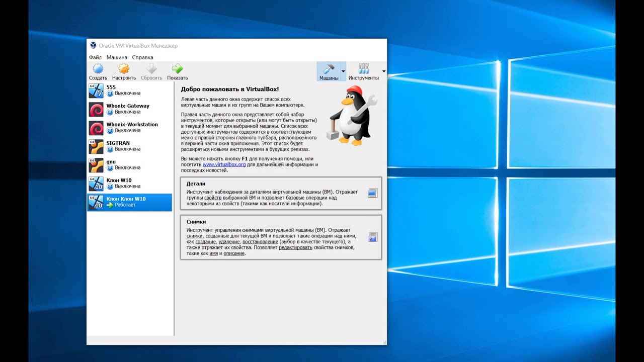Click the Клон W10 Windows 10 icon
This screenshot has width=644, height=362.
coord(96,184)
